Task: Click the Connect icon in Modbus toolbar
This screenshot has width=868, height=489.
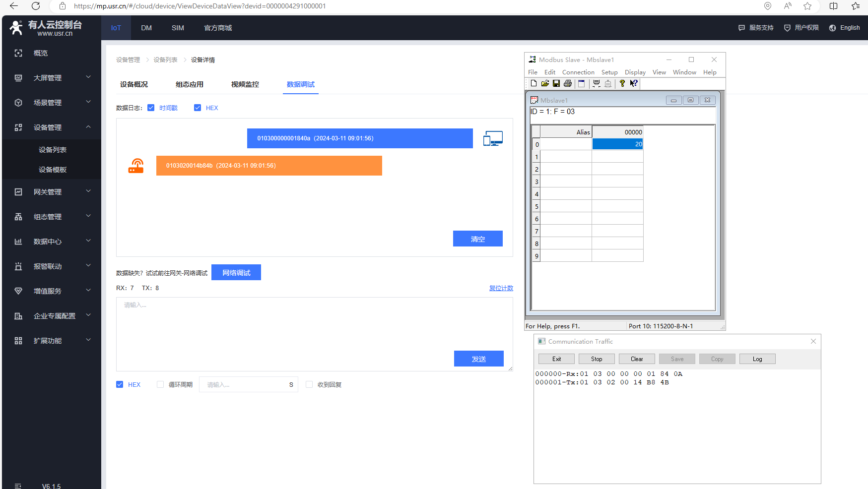Action: pyautogui.click(x=597, y=83)
